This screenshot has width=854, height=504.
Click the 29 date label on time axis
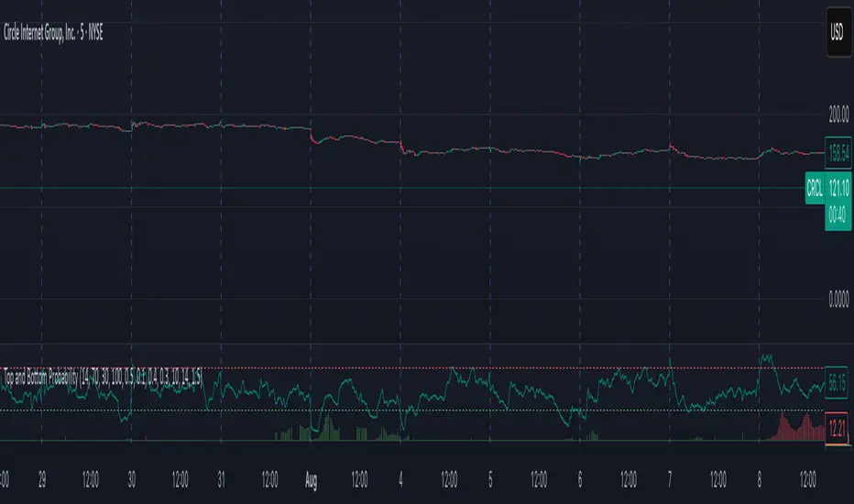(x=41, y=477)
